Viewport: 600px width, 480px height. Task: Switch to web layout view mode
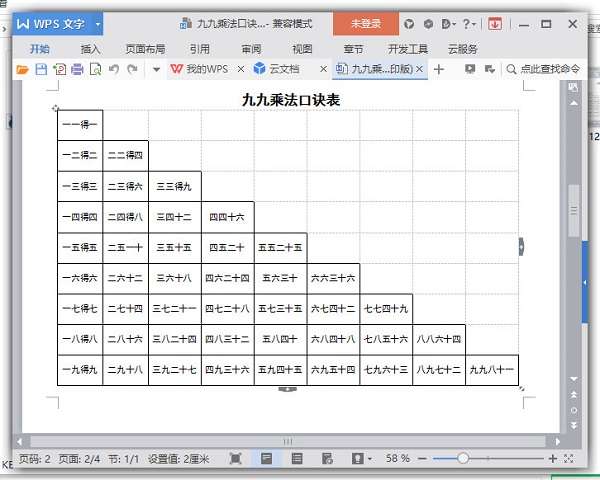(327, 458)
